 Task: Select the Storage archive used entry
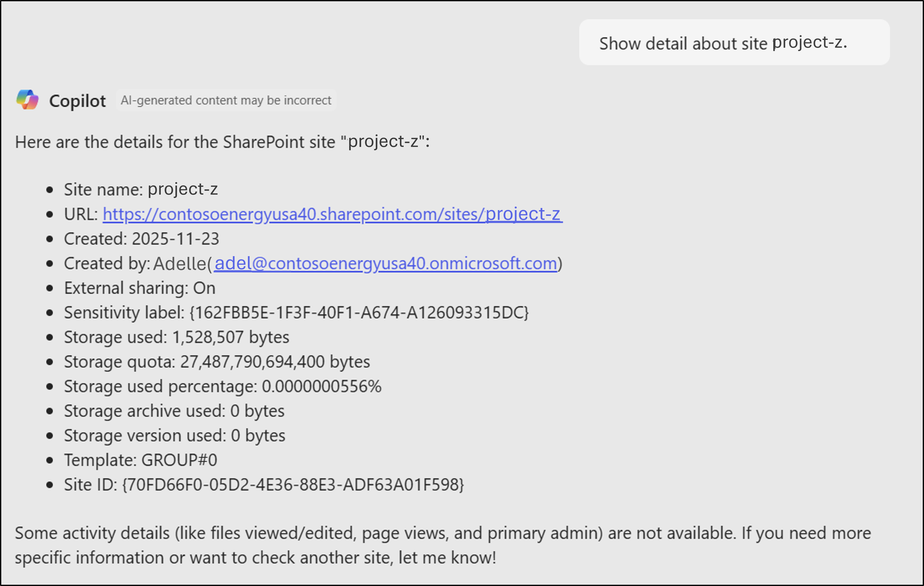pos(174,410)
